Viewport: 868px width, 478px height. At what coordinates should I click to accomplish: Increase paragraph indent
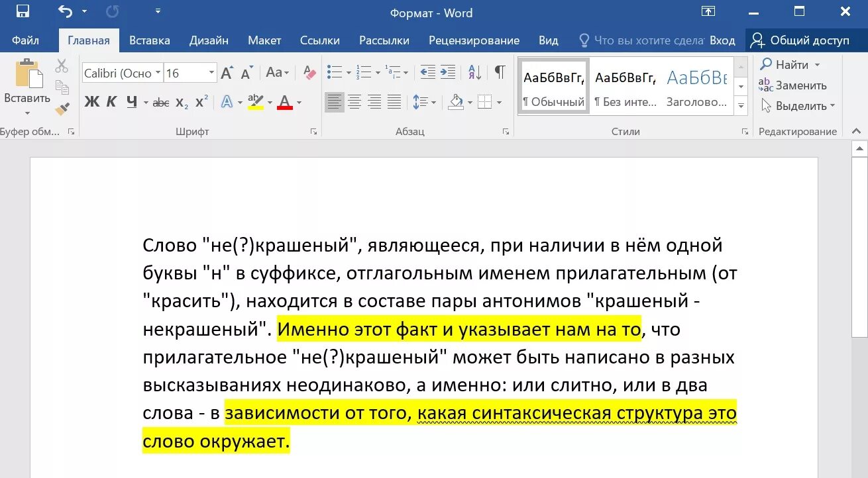[448, 72]
